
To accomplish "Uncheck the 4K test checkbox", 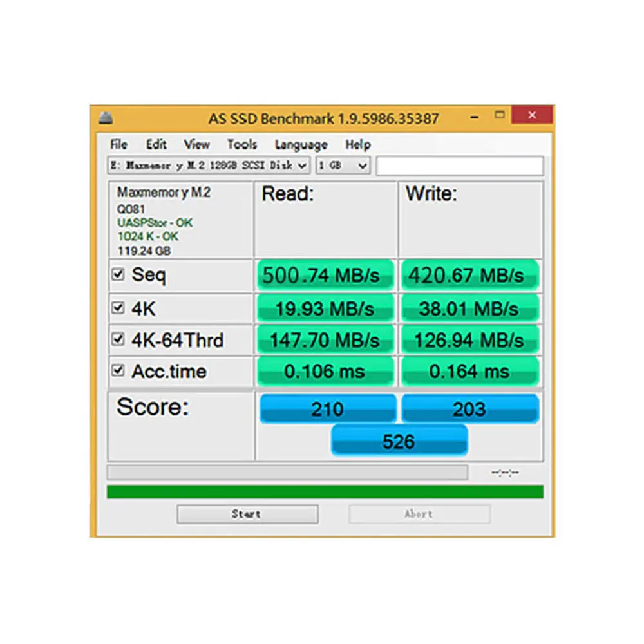I will coord(118,308).
